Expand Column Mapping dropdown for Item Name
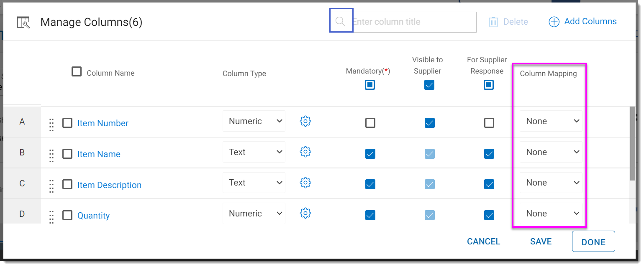The height and width of the screenshot is (267, 644). 551,152
